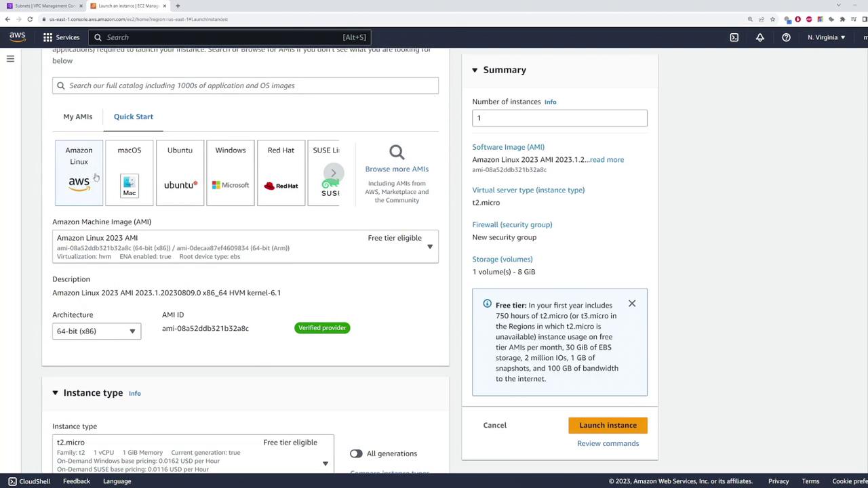This screenshot has height=488, width=868.
Task: Open Info link beside Instance type heading
Action: [x=135, y=393]
